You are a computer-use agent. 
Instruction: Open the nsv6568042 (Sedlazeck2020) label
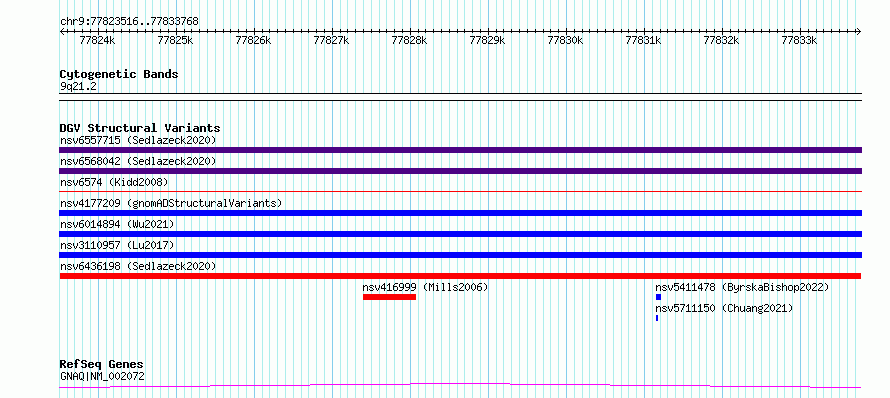tap(138, 161)
